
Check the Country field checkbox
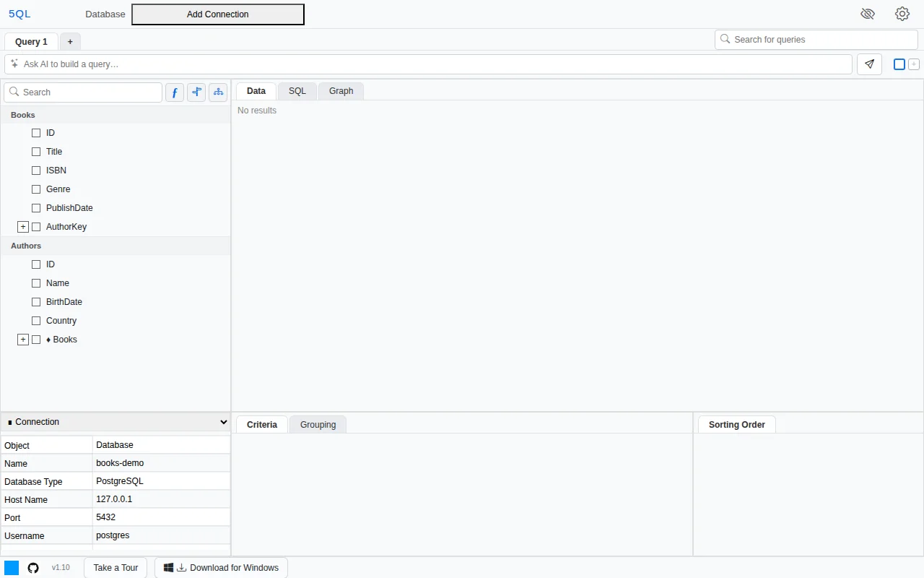click(x=36, y=321)
